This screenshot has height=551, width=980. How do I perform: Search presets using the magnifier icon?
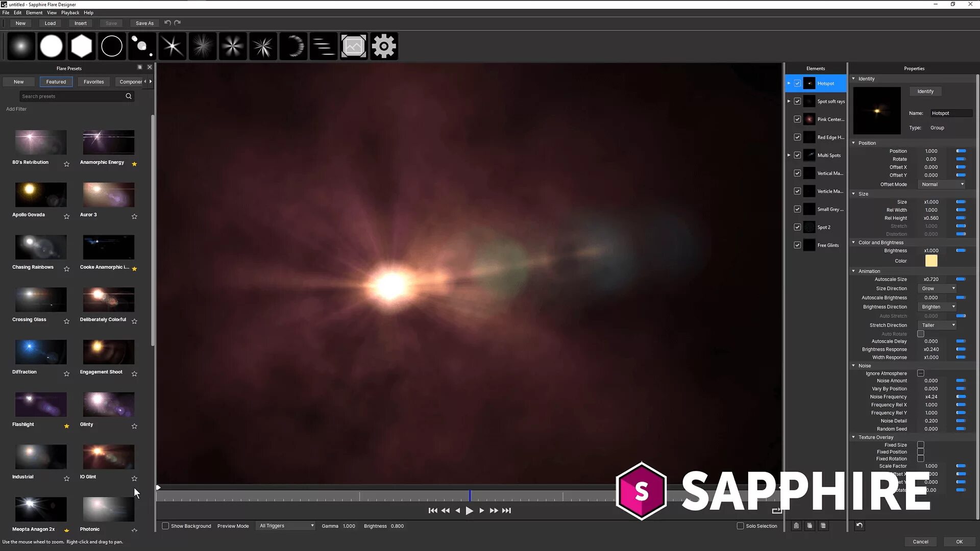[129, 96]
